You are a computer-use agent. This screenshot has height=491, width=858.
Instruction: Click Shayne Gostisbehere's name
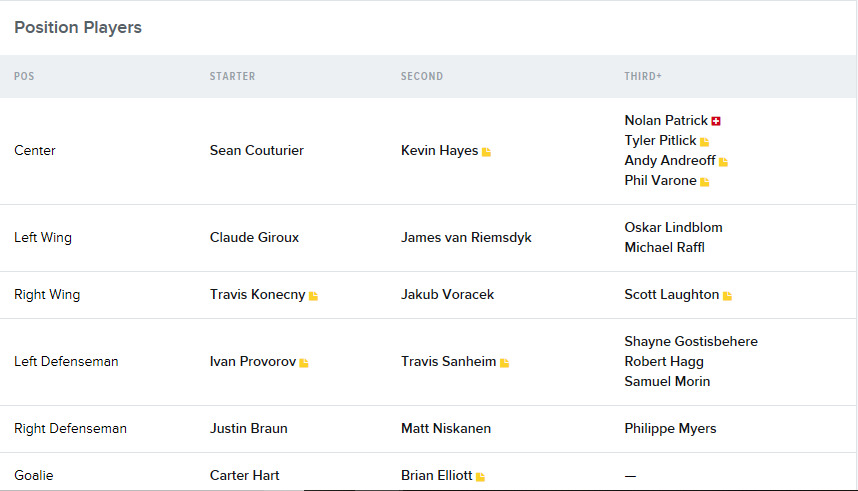pyautogui.click(x=691, y=342)
